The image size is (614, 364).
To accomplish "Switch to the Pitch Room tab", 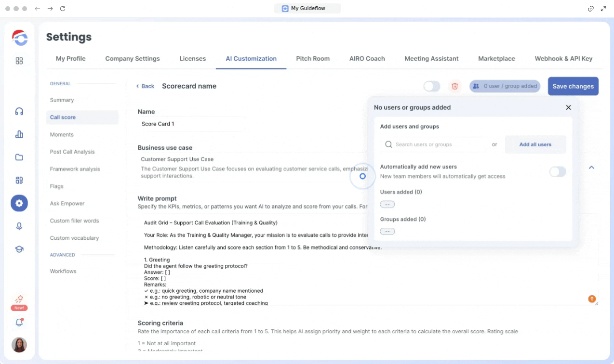I will [x=313, y=59].
